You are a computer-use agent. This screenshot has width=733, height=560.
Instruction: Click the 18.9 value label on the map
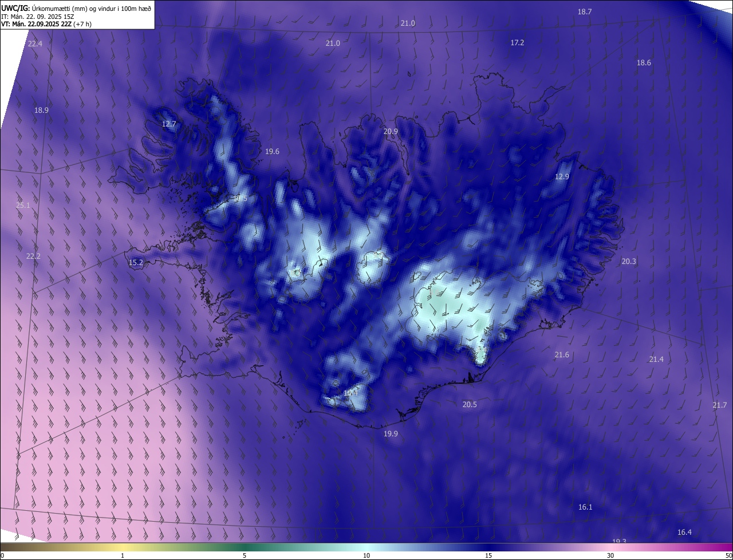tap(41, 110)
